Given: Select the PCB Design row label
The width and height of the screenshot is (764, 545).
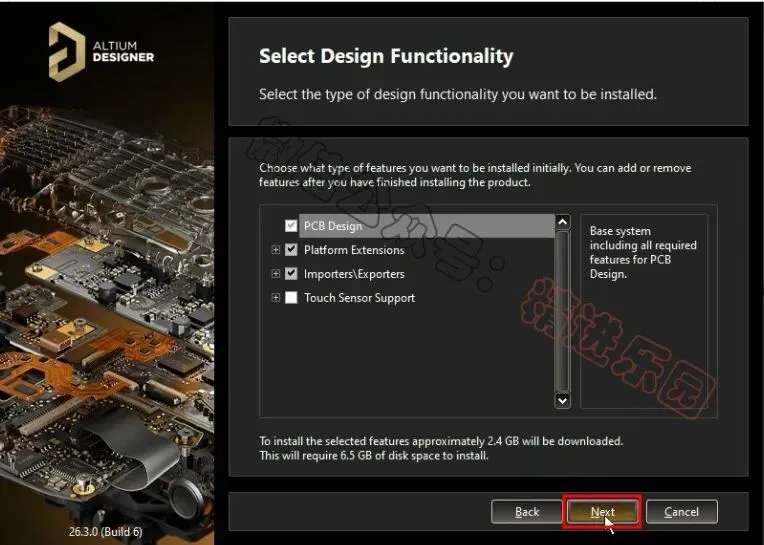Looking at the screenshot, I should pos(333,226).
